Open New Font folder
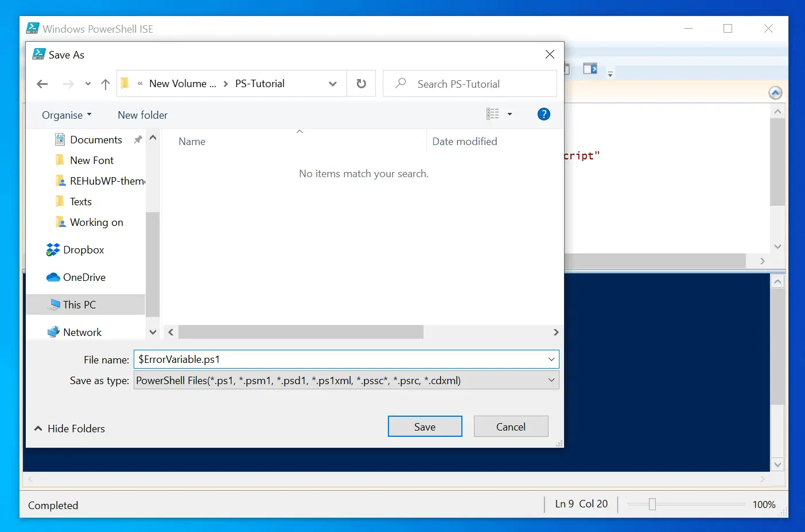The height and width of the screenshot is (532, 805). (x=92, y=161)
